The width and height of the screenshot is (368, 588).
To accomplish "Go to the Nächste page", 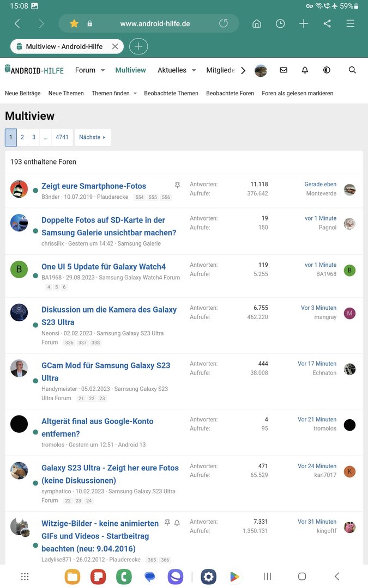I will click(92, 137).
